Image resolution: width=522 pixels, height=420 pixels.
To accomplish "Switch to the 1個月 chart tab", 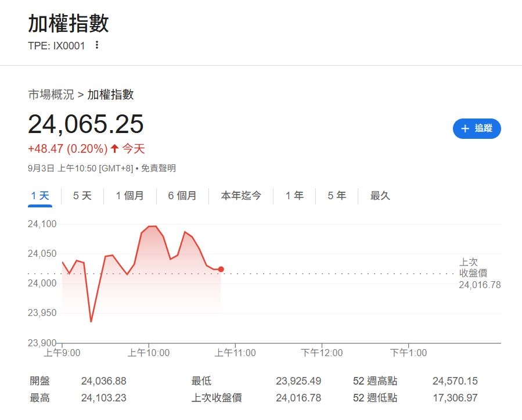I will click(x=129, y=196).
